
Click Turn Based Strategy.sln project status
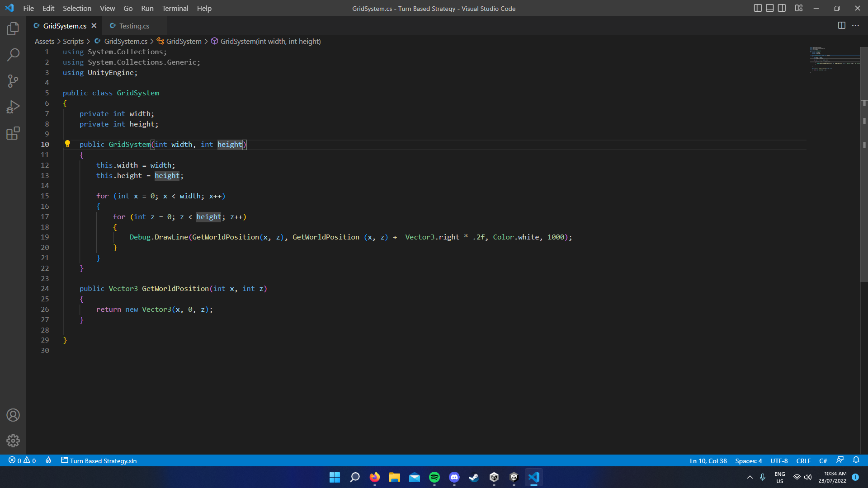[99, 460]
